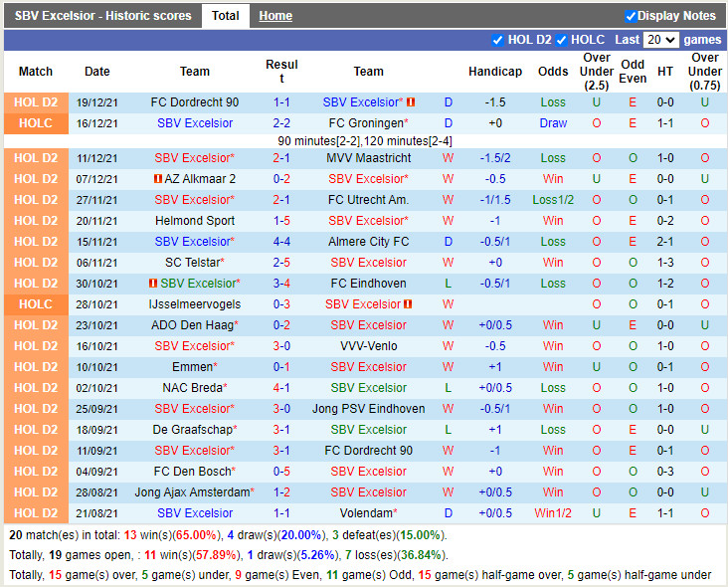This screenshot has width=728, height=587.
Task: Click red card icon beside SBV Excelsior 30/10/21
Action: [x=153, y=283]
